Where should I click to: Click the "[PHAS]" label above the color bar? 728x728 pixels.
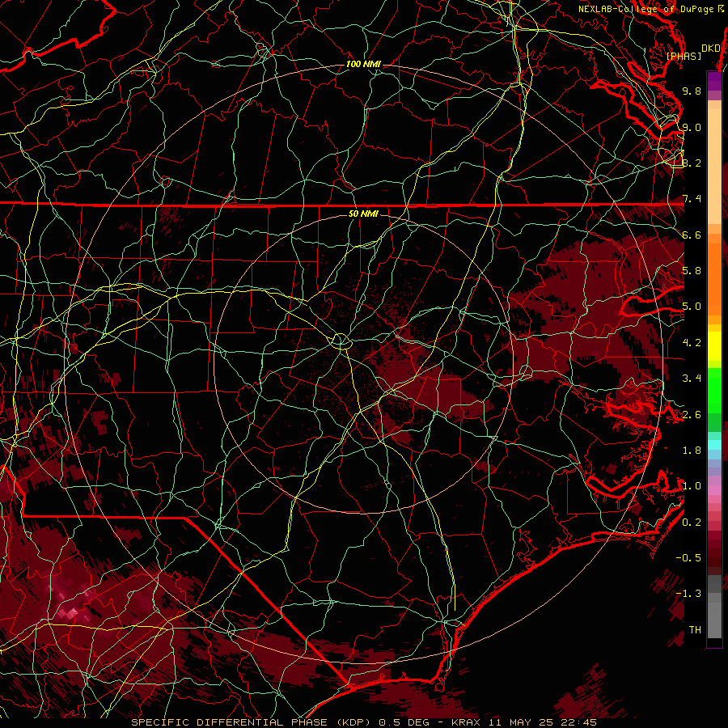[684, 56]
